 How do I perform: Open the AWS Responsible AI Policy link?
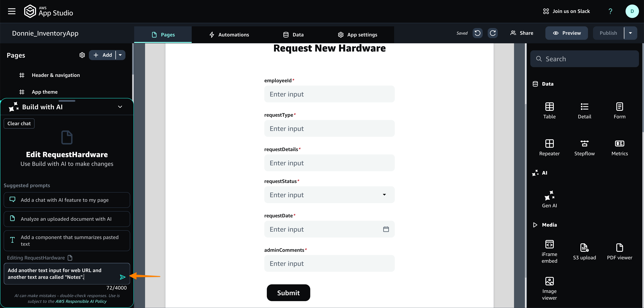(81, 301)
